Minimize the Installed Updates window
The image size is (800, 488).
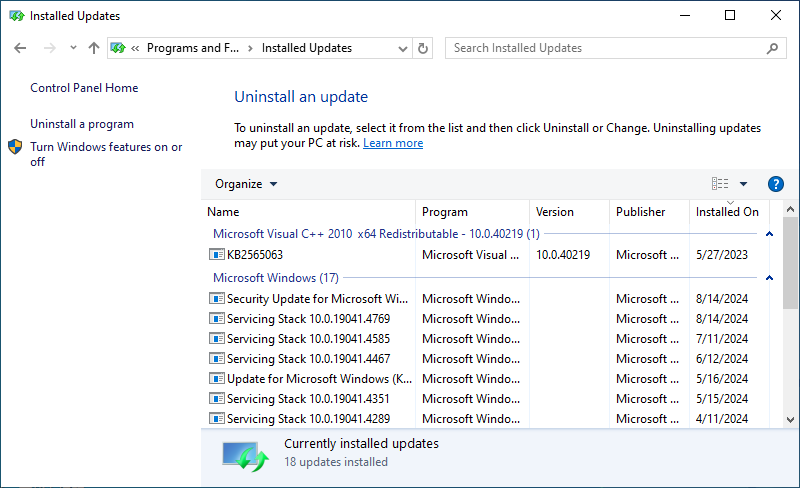[x=685, y=15]
